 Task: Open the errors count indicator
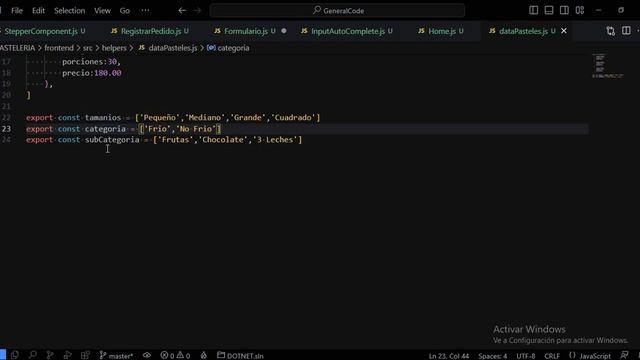167,356
